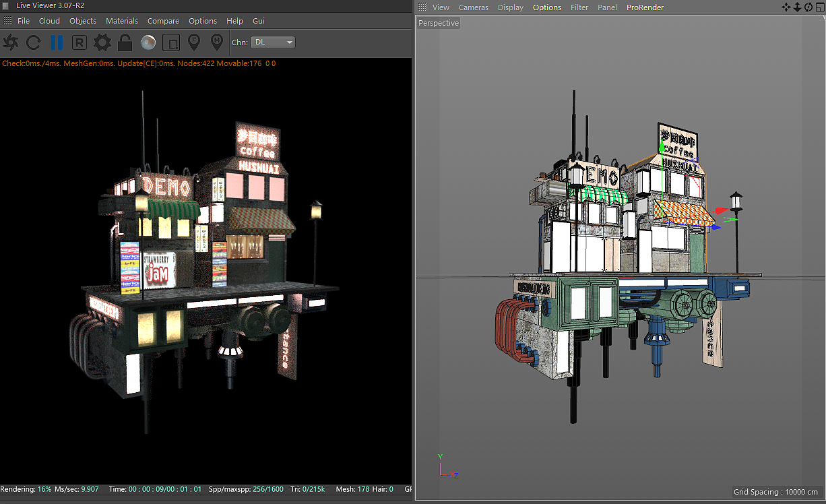Screen dimensions: 826x504
Task: Open viewport ProRender menu
Action: click(645, 7)
